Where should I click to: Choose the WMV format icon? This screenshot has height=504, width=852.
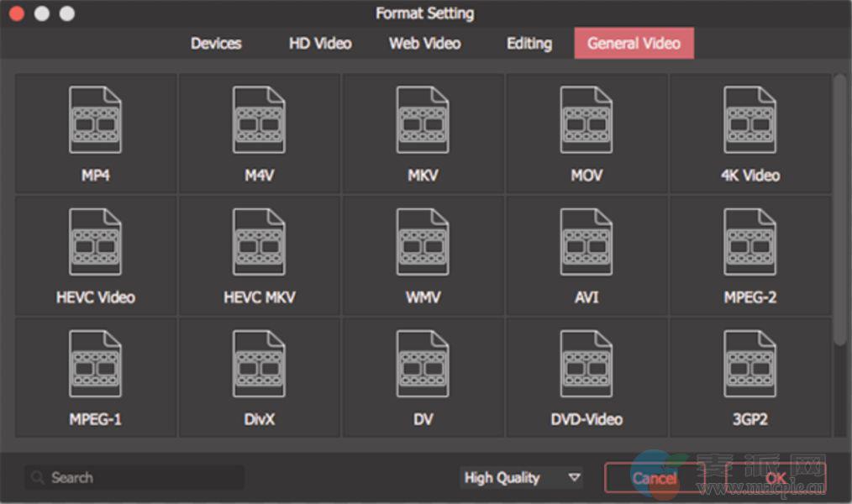pos(423,244)
